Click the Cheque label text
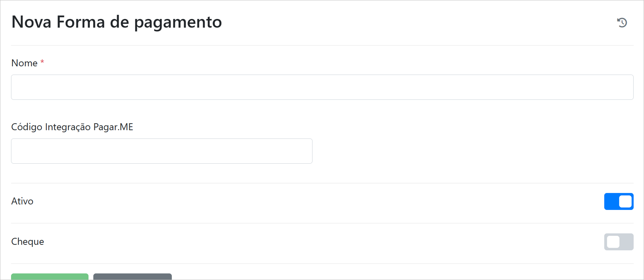The width and height of the screenshot is (644, 280). coord(28,242)
